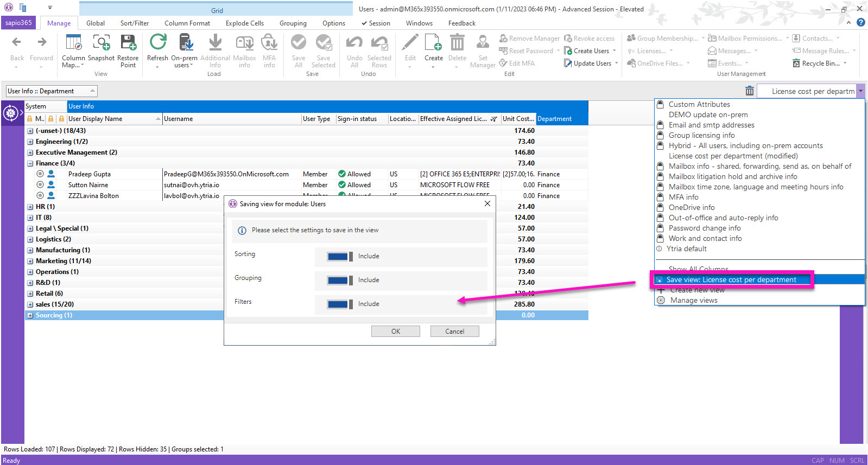
Task: Click the Department column header
Action: click(562, 119)
